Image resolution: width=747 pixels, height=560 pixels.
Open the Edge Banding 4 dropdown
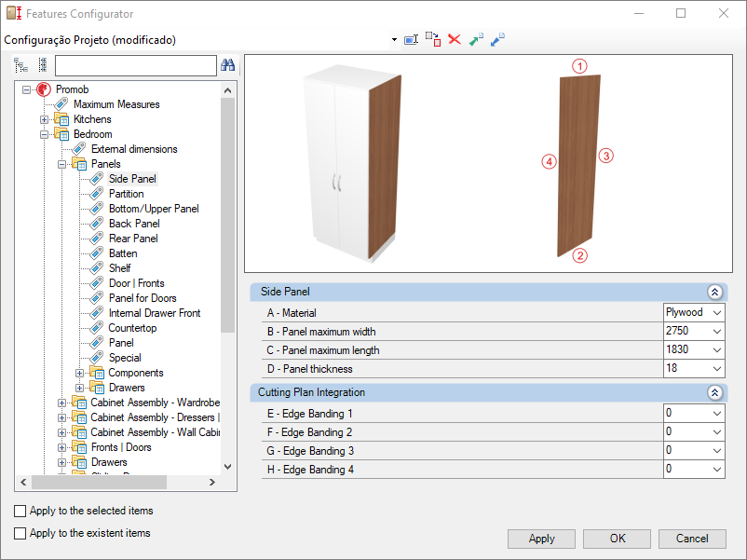pos(717,469)
